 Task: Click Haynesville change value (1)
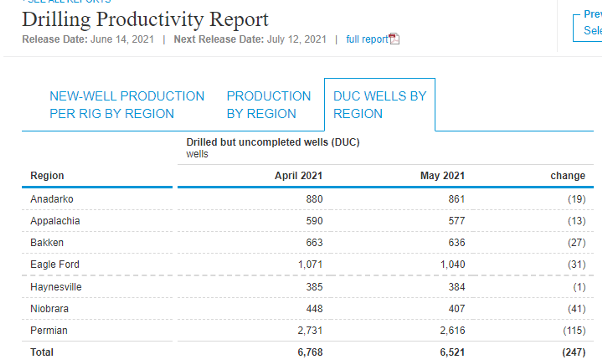(x=579, y=287)
